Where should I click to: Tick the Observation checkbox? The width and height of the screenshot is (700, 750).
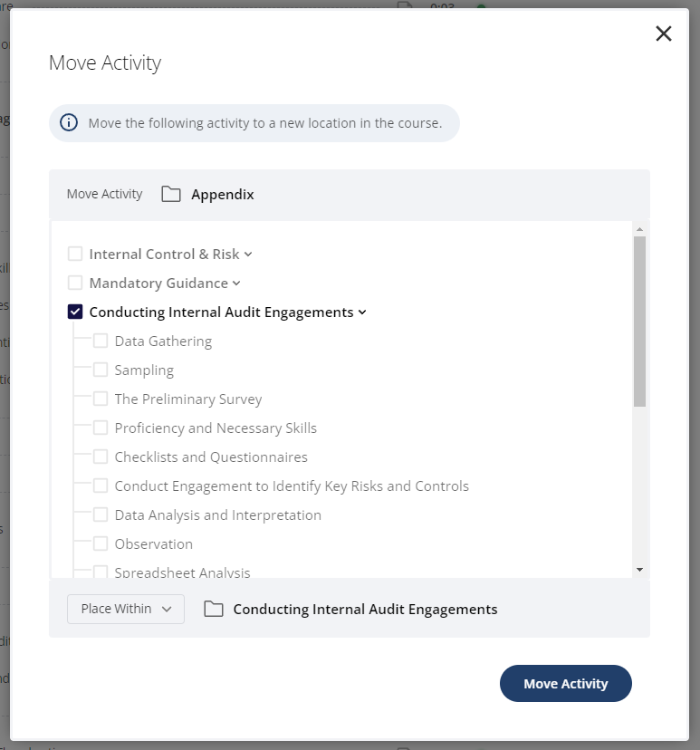[101, 543]
